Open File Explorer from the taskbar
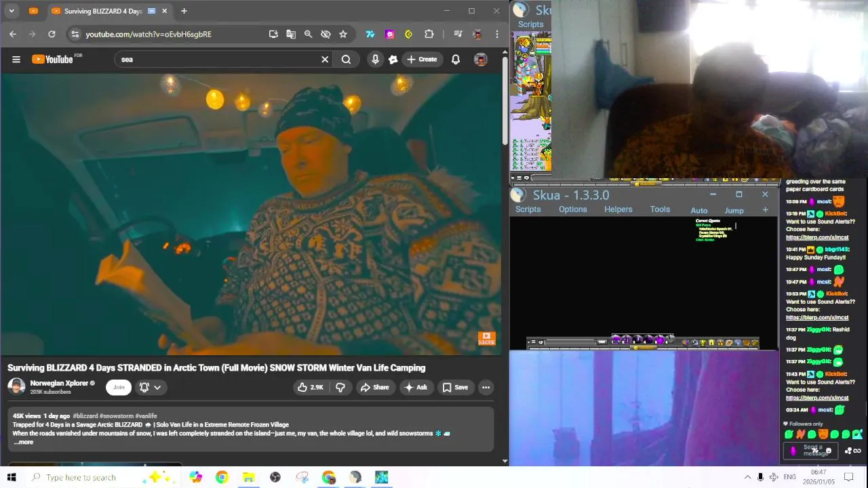The image size is (868, 488). point(248,477)
